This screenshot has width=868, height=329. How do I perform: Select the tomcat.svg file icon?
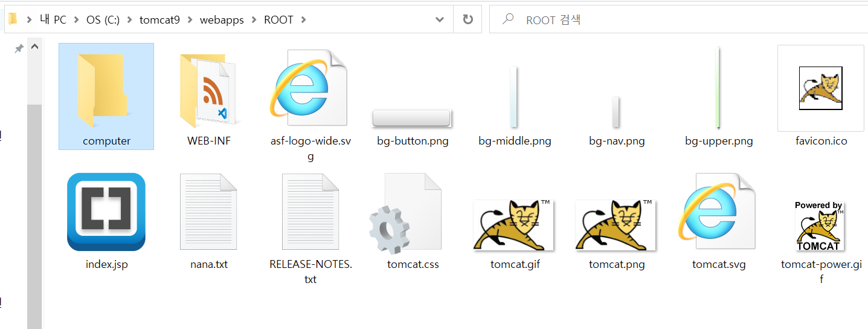[718, 212]
